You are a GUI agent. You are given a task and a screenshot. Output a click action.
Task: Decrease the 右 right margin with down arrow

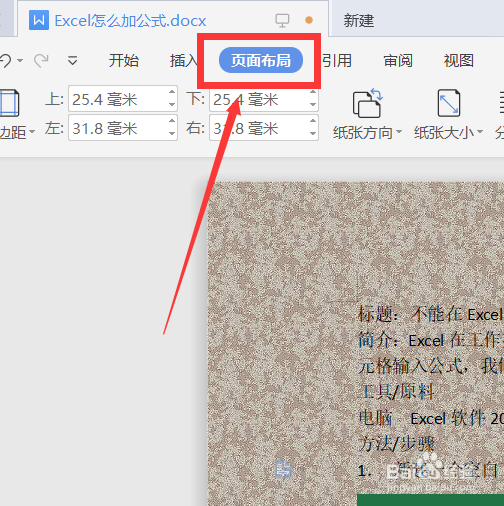click(313, 133)
